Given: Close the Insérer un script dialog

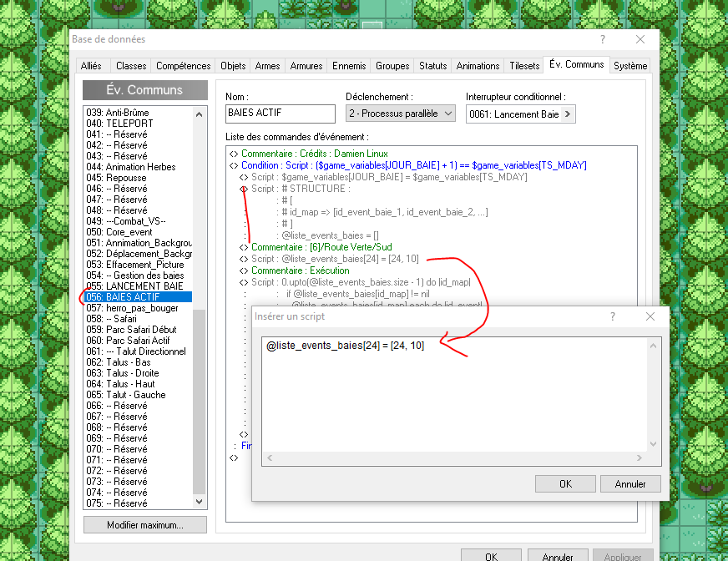Looking at the screenshot, I should click(650, 316).
